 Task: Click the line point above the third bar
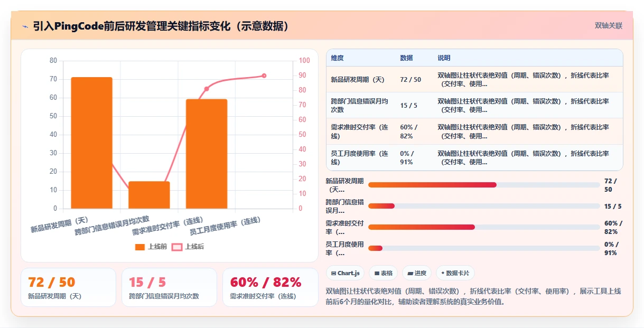pos(207,89)
